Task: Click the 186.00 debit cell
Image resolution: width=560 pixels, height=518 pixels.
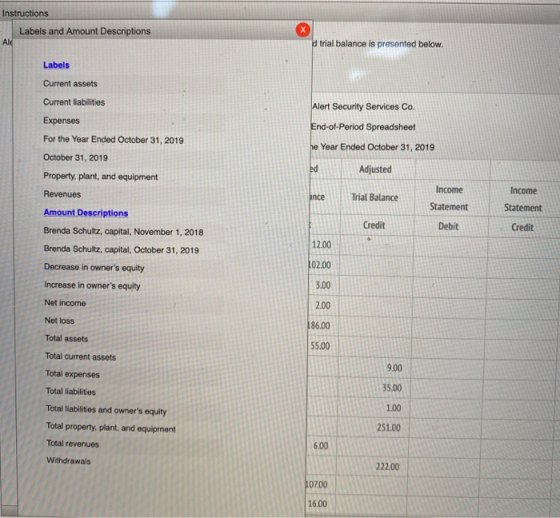Action: pos(319,325)
